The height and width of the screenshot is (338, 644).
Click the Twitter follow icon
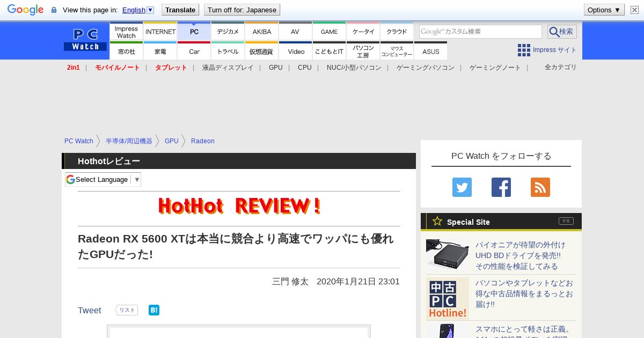click(x=462, y=187)
